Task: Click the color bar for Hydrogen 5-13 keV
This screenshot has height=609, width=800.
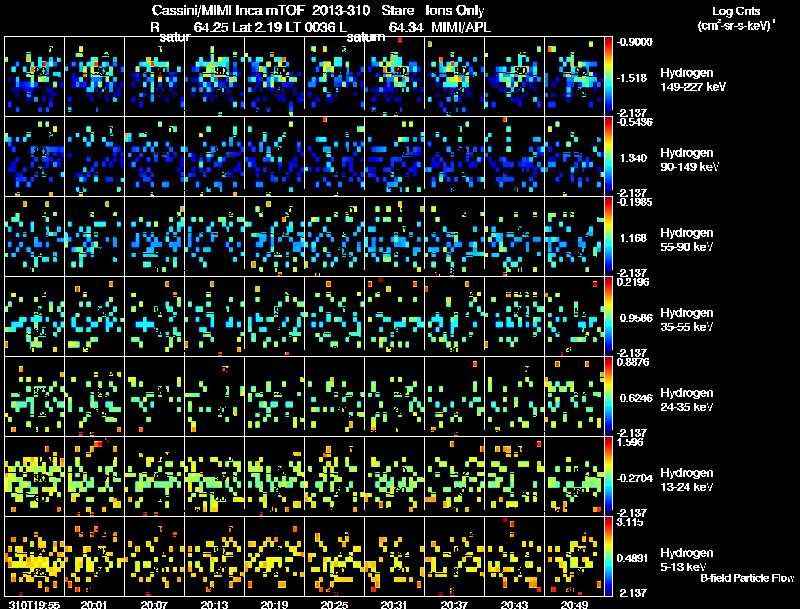Action: [x=610, y=555]
